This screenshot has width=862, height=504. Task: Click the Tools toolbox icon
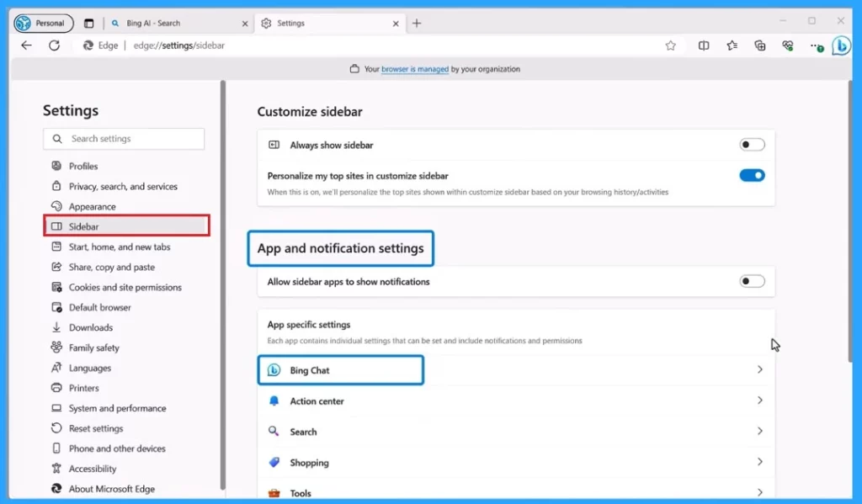click(274, 493)
